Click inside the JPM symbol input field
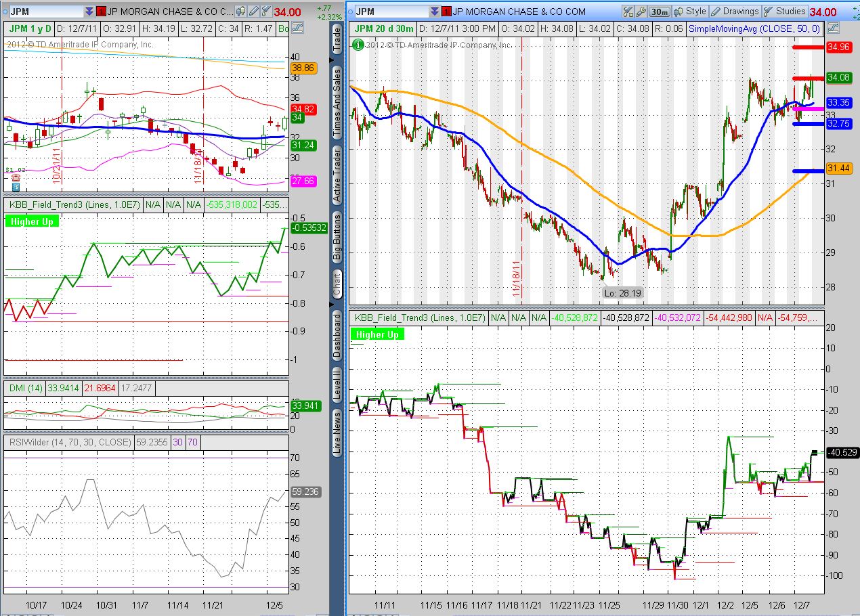The image size is (860, 616). 41,11
